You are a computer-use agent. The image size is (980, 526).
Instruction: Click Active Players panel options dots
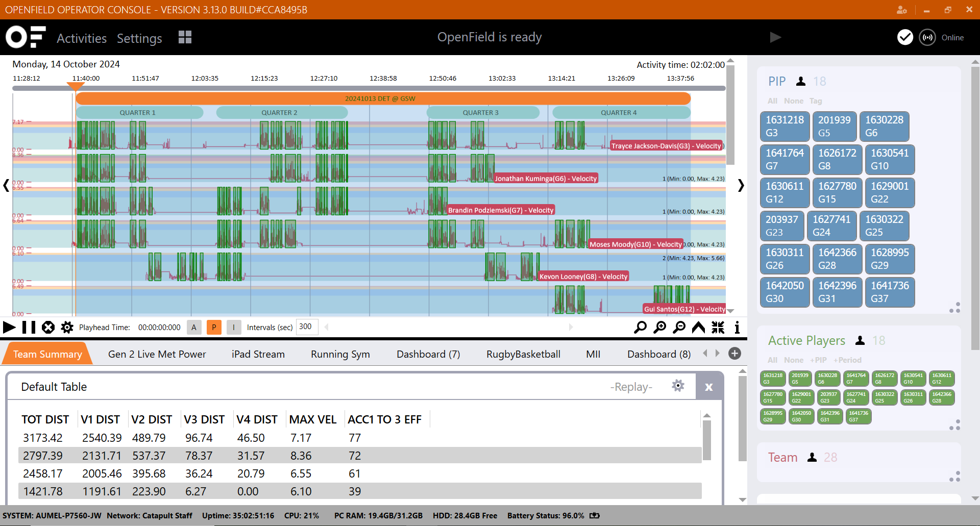click(954, 425)
